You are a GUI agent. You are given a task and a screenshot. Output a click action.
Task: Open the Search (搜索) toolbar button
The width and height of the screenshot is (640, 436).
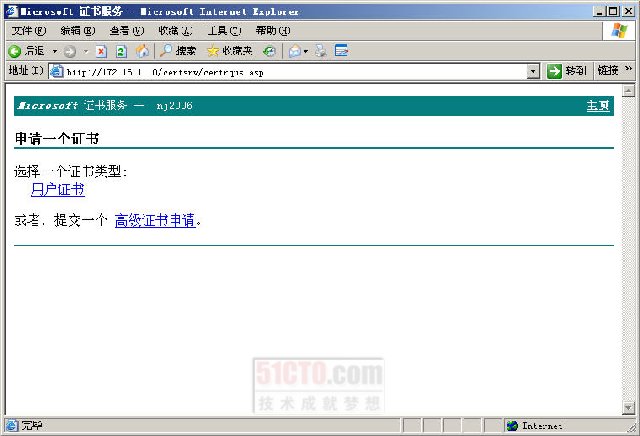179,51
